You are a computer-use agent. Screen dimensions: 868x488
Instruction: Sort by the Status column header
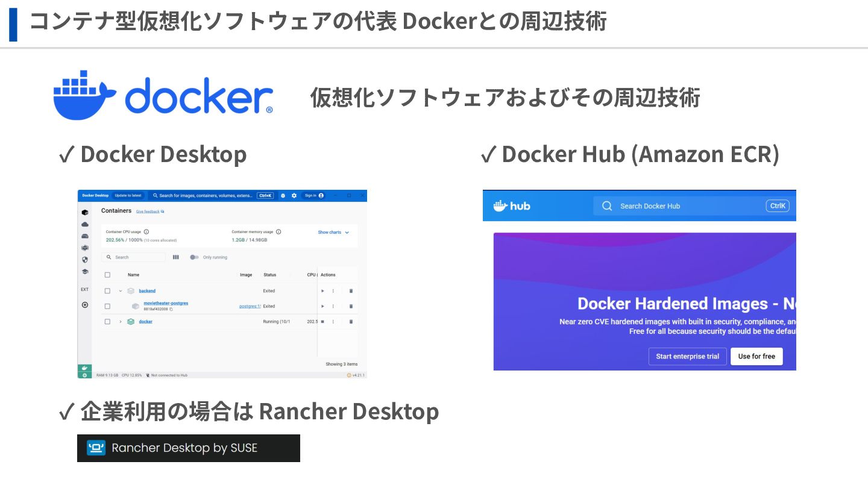[x=269, y=275]
